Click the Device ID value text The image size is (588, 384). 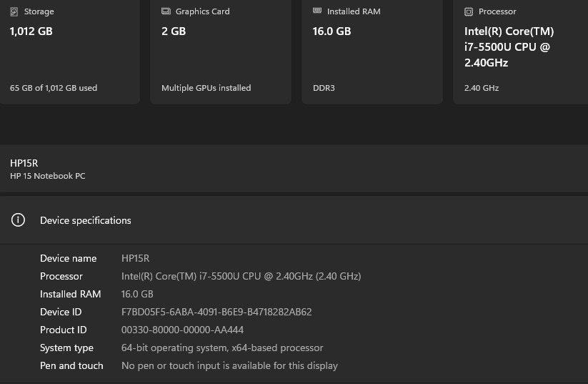point(216,312)
